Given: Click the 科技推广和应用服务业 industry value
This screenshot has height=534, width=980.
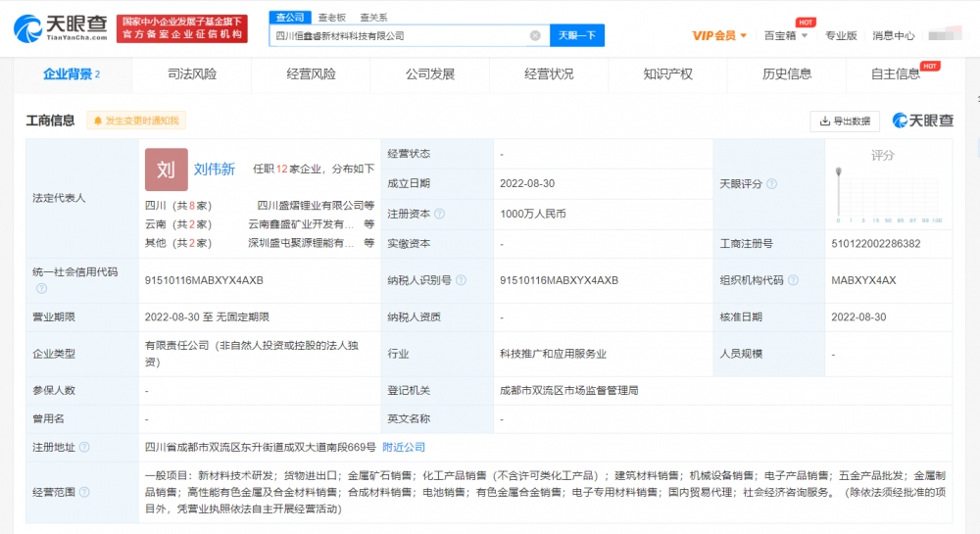Looking at the screenshot, I should pyautogui.click(x=553, y=354).
